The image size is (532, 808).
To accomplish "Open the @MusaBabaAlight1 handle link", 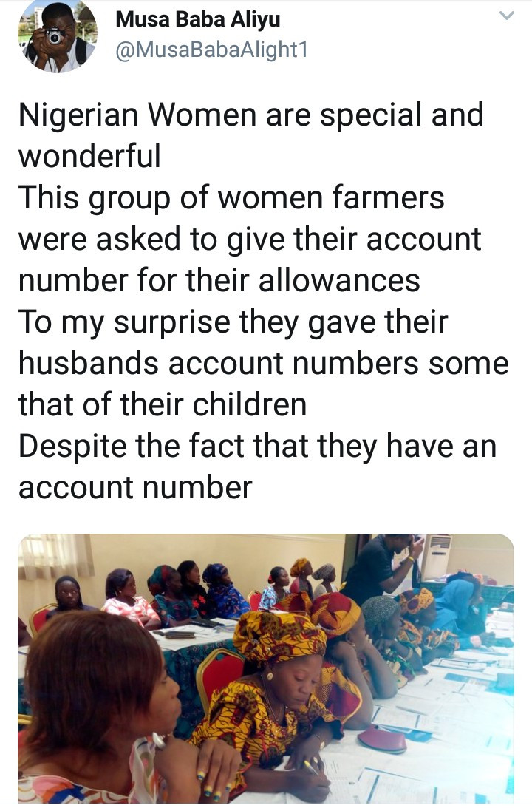I will point(211,50).
